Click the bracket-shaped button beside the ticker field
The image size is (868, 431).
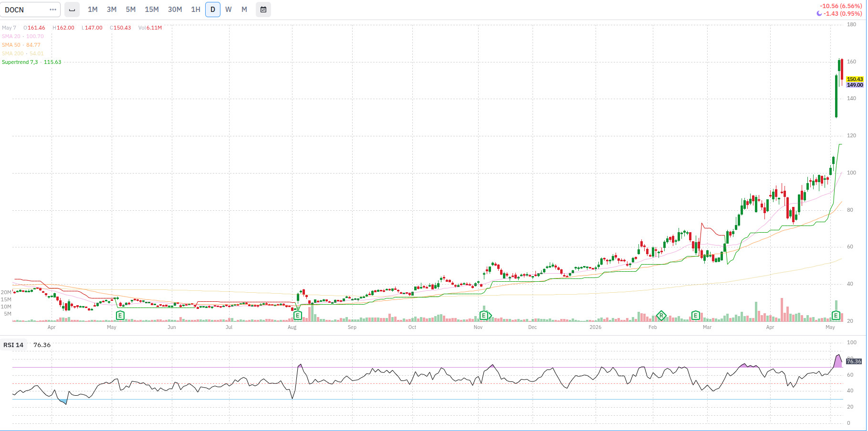click(x=72, y=10)
